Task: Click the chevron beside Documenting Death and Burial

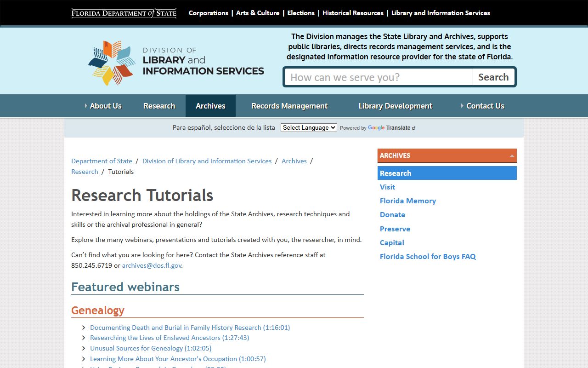Action: tap(84, 328)
